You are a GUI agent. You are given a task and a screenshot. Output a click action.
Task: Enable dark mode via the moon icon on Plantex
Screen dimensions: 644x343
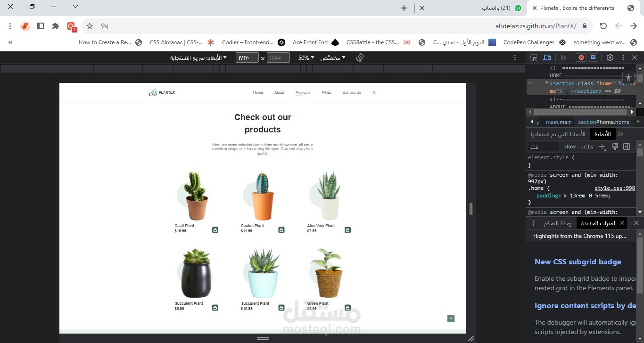pyautogui.click(x=374, y=92)
